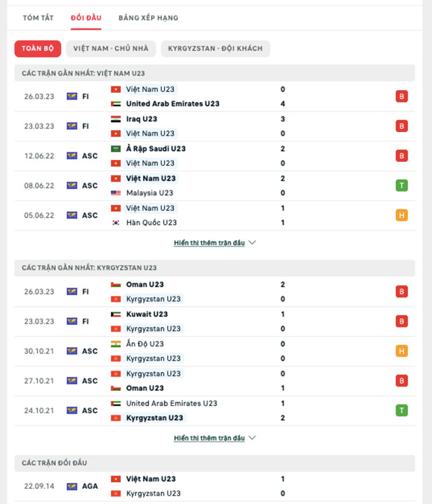Click the Ả Rập Saudi U23 flag icon
Image resolution: width=432 pixels, height=504 pixels.
tap(116, 149)
